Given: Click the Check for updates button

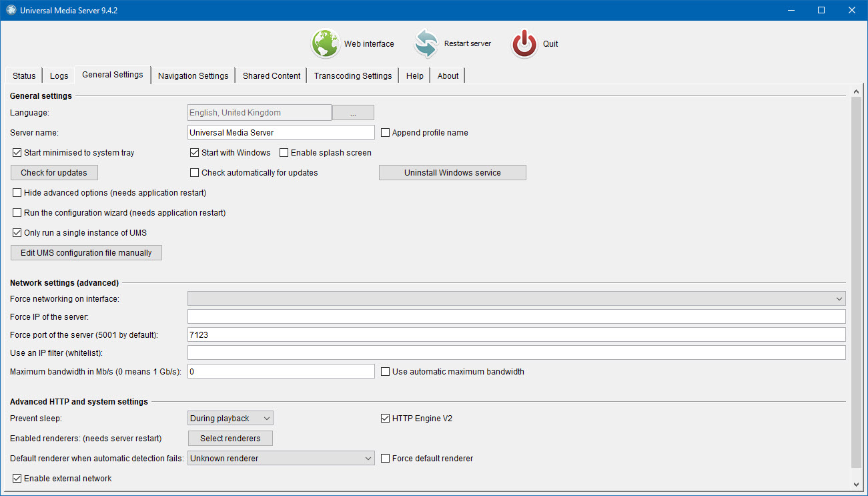Looking at the screenshot, I should click(54, 173).
